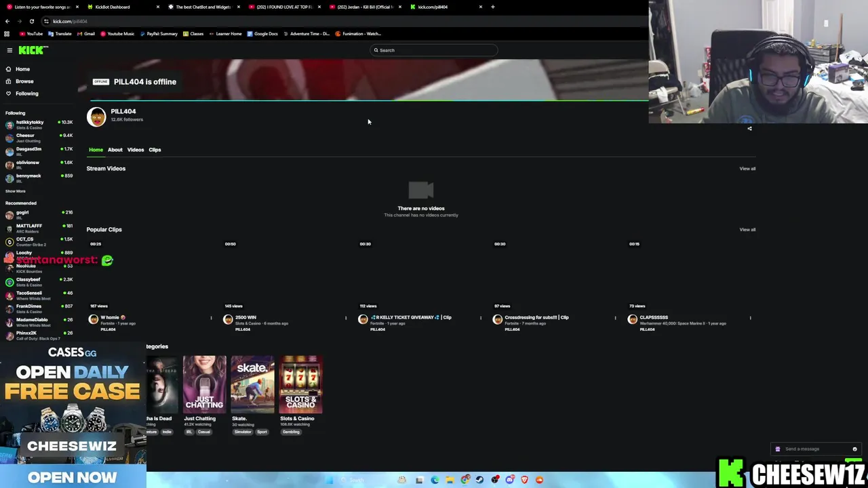Switch to KickBot Dashboard tab
Image resolution: width=868 pixels, height=488 pixels.
click(121, 7)
